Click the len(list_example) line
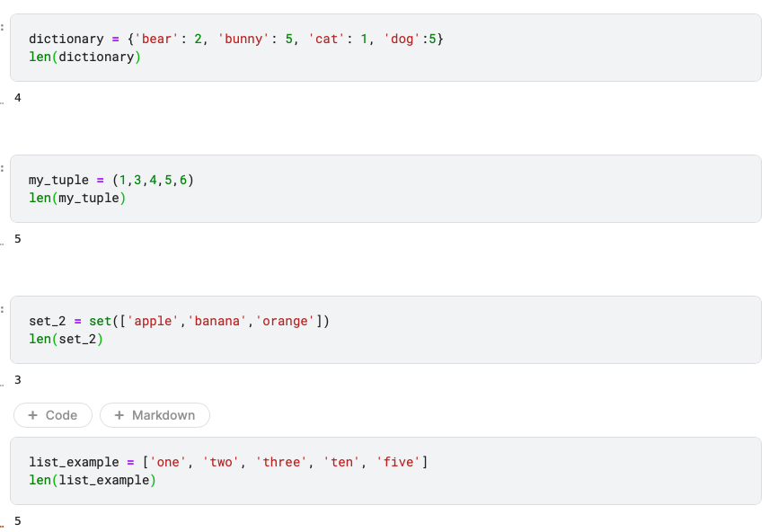 [x=93, y=480]
